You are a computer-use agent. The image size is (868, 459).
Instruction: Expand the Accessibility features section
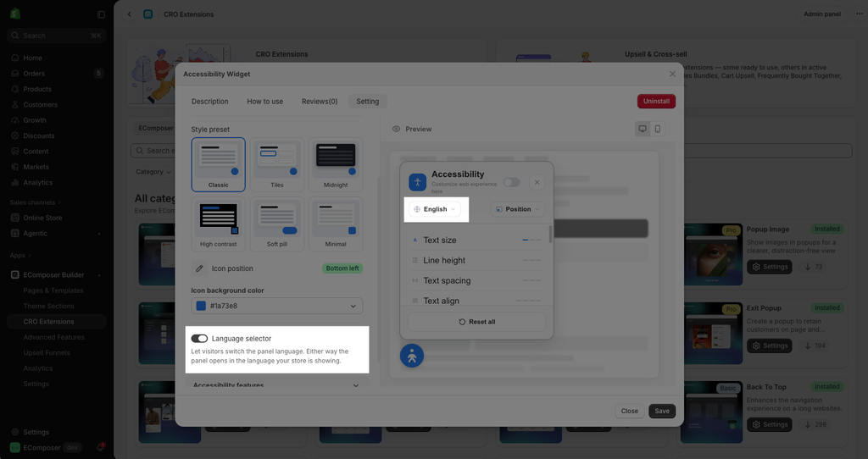tap(277, 384)
